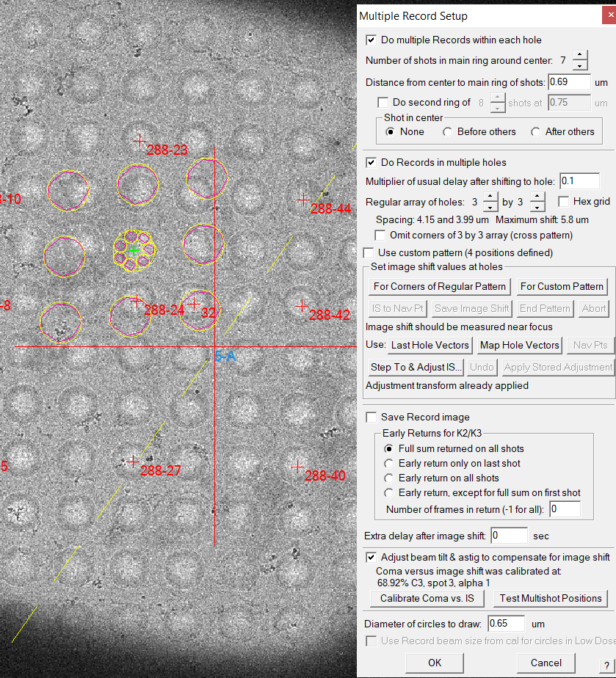Click navigator marker 288-44 cross

pyautogui.click(x=302, y=200)
